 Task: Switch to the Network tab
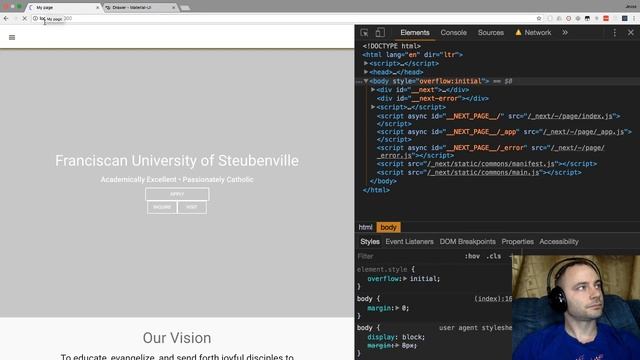coord(533,33)
